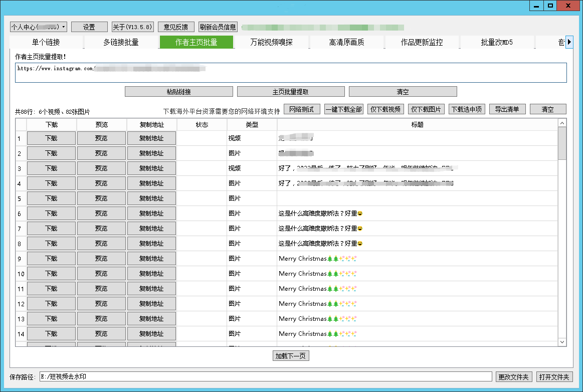Click the table scrollbar down arrow
The height and width of the screenshot is (392, 583).
point(562,342)
